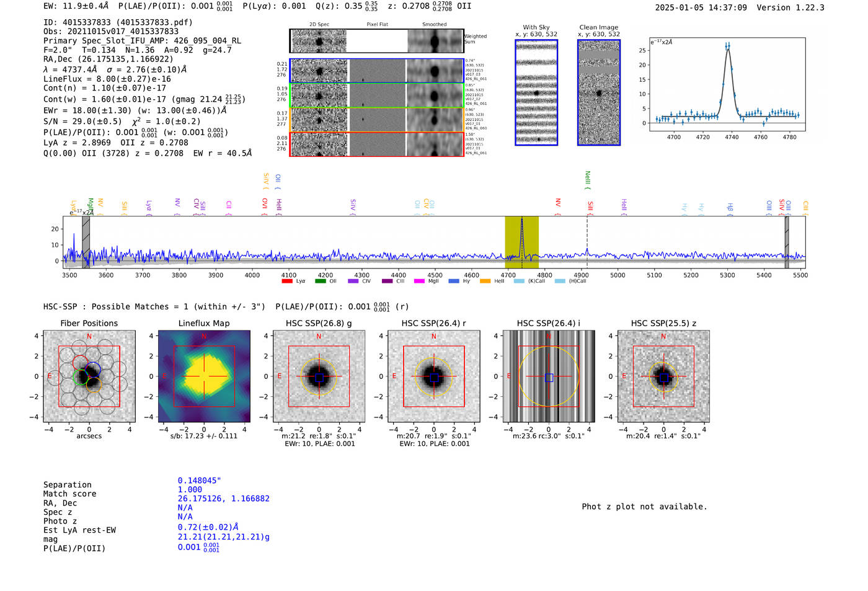Click the MgII magenta legend swatch

tap(419, 281)
